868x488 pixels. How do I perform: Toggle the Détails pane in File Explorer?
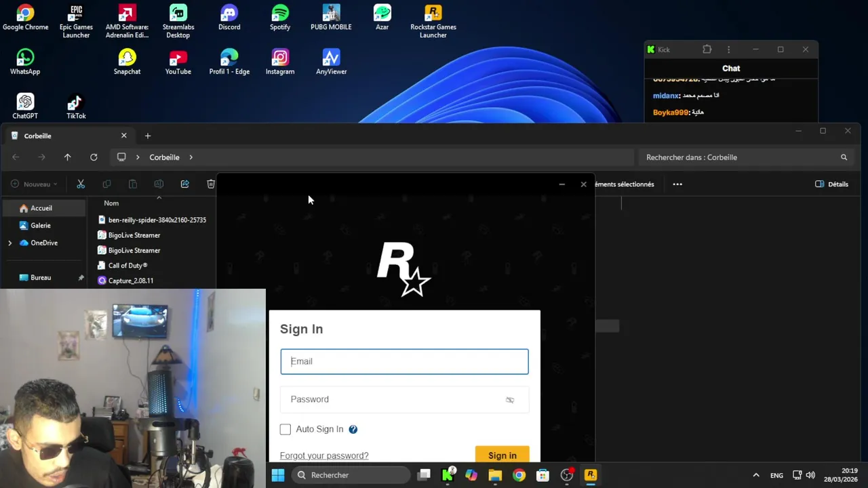click(831, 184)
